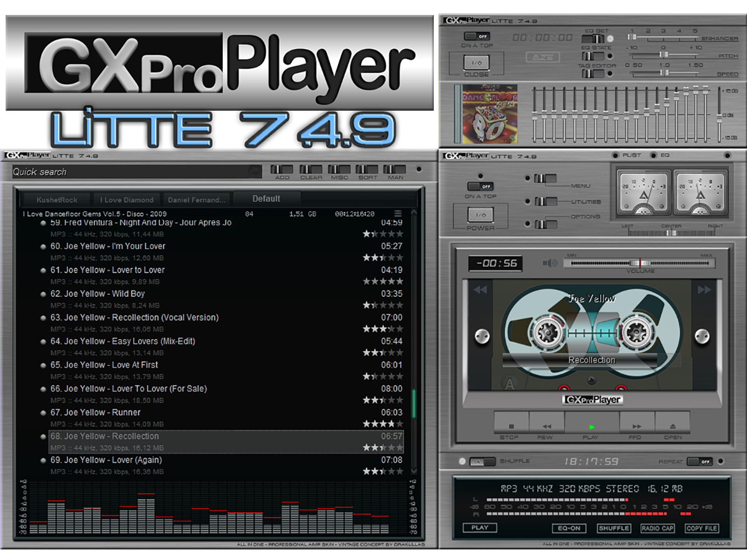Click the OPEN eject button
The image size is (747, 560).
pyautogui.click(x=672, y=422)
